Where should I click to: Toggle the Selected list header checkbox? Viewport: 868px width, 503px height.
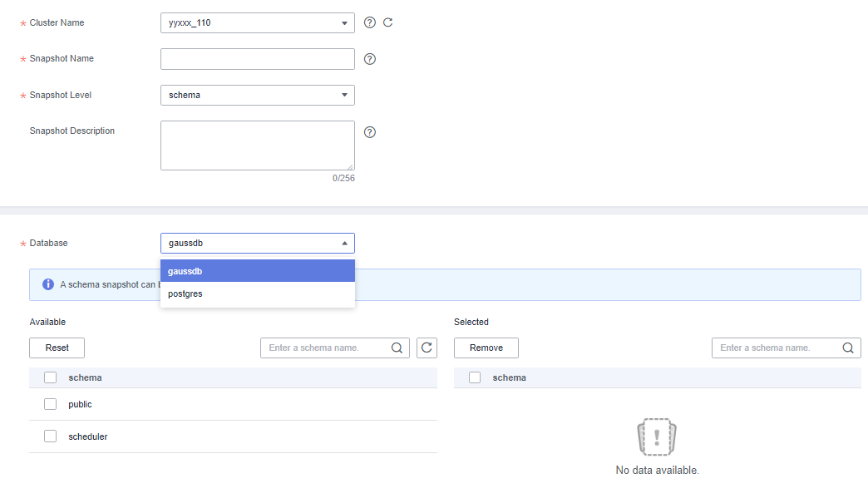(475, 377)
